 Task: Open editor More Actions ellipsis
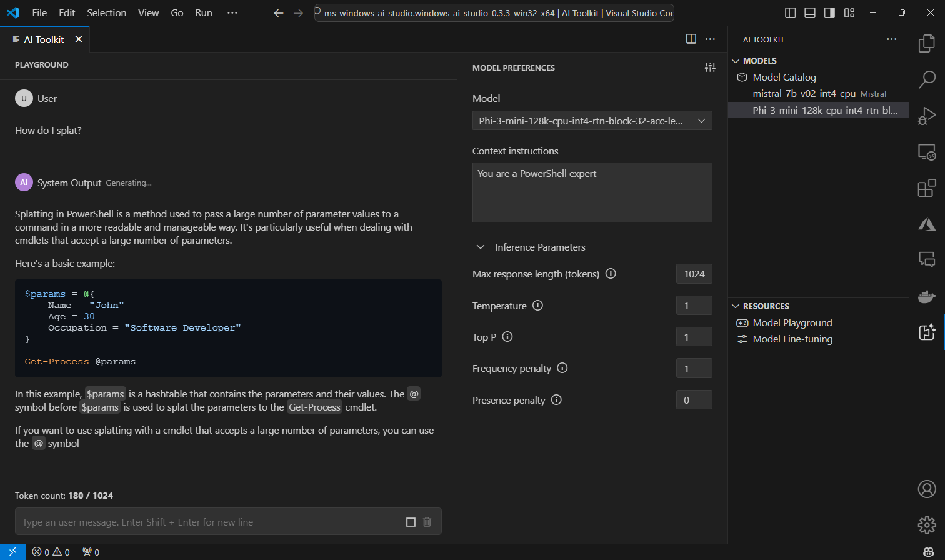coord(711,39)
